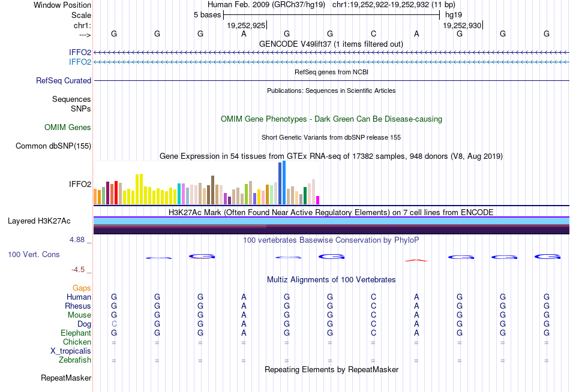The height and width of the screenshot is (392, 570).
Task: Click the Scale track label
Action: 81,15
